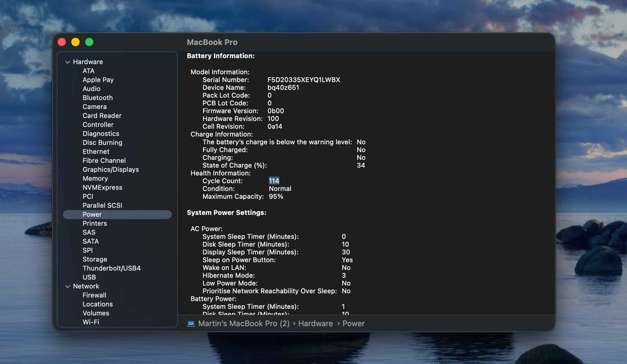
Task: Open the Ethernet section
Action: tap(95, 152)
